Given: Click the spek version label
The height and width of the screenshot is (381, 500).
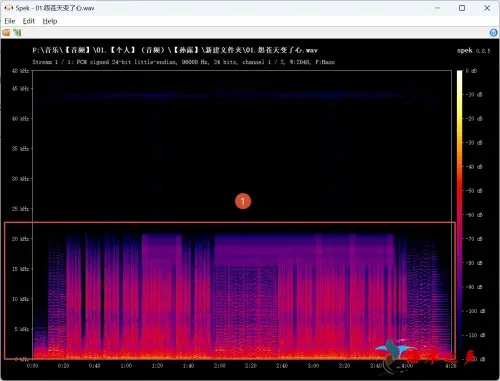Looking at the screenshot, I should 473,50.
